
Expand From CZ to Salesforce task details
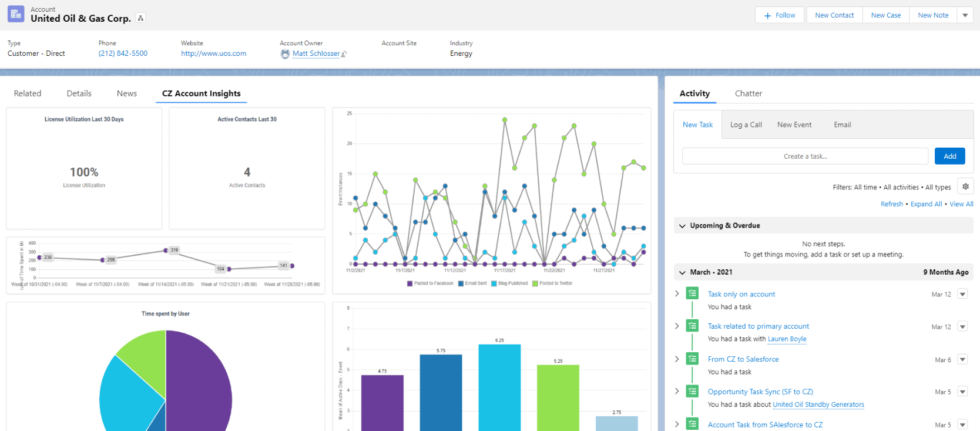[x=677, y=359]
